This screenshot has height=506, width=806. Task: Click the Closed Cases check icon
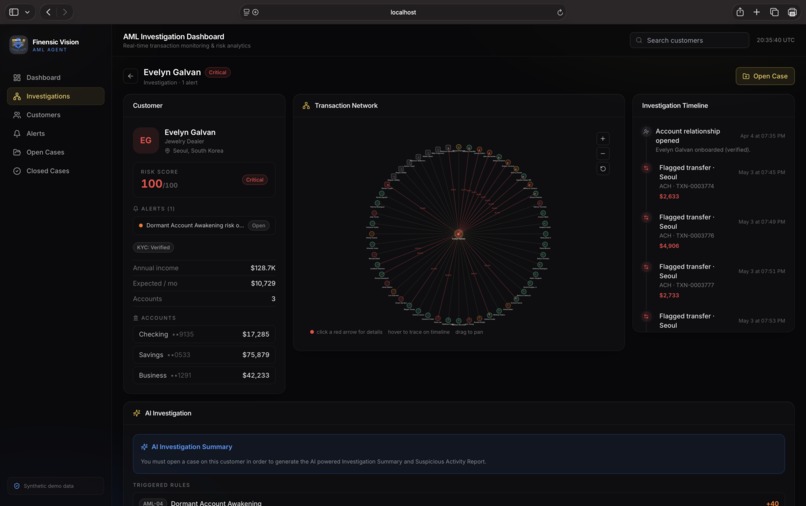pyautogui.click(x=17, y=171)
